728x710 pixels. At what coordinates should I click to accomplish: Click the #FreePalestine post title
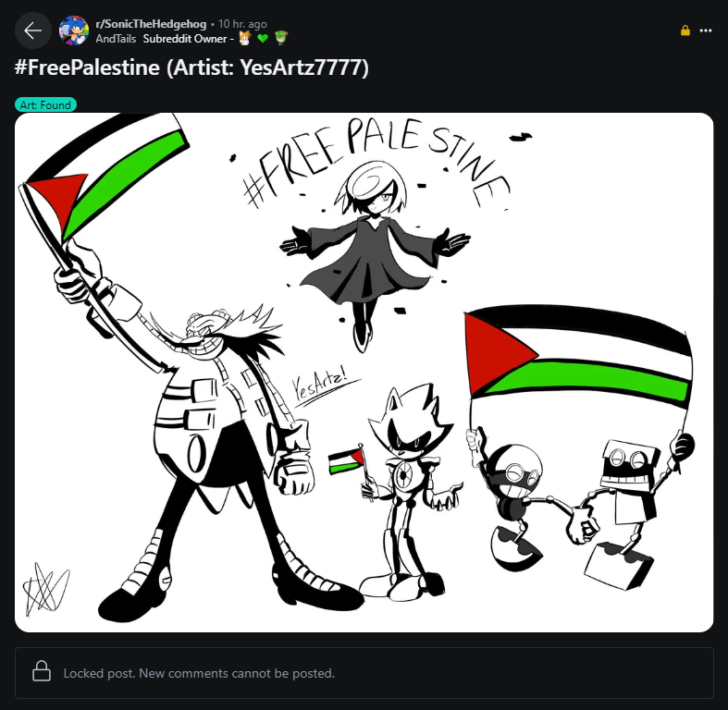pyautogui.click(x=191, y=67)
